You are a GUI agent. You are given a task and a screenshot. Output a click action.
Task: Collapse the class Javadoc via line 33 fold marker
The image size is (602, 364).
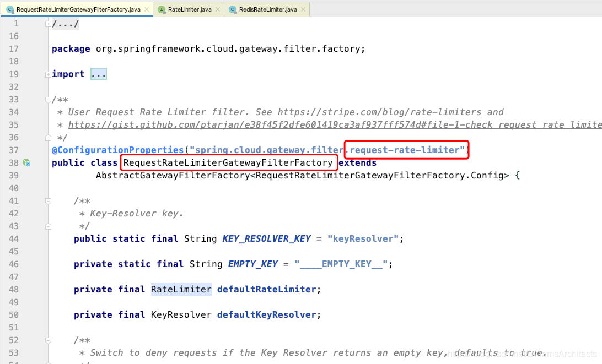pos(48,99)
